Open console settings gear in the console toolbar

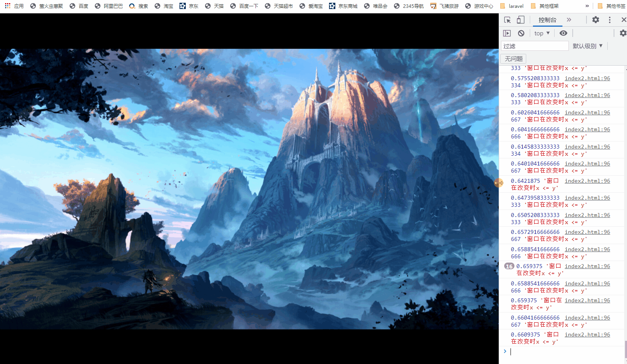[623, 33]
